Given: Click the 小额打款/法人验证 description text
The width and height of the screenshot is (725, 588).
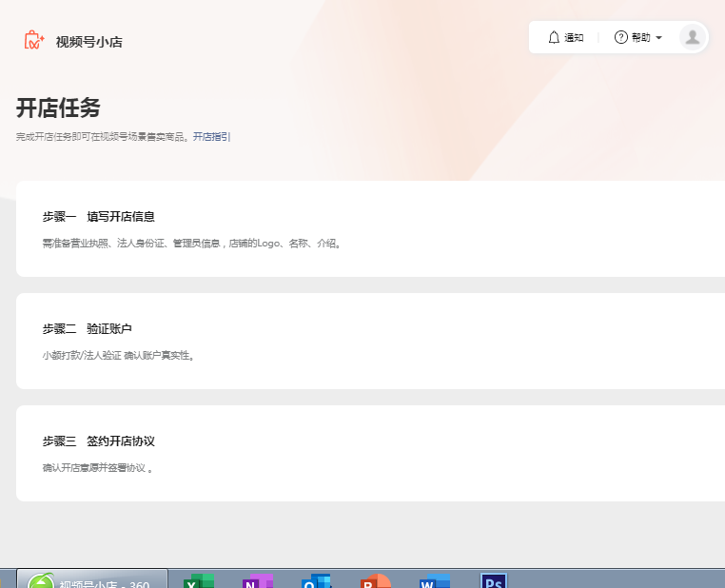Looking at the screenshot, I should [118, 356].
